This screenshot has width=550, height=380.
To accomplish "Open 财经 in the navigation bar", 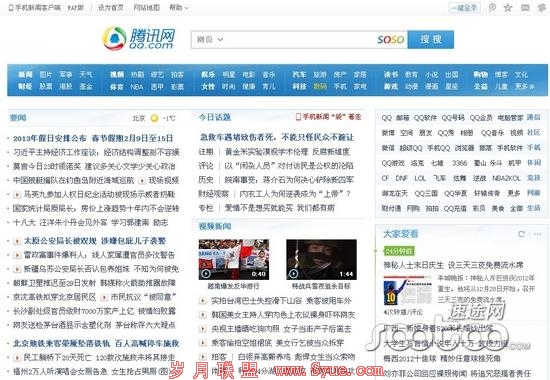I will 25,86.
